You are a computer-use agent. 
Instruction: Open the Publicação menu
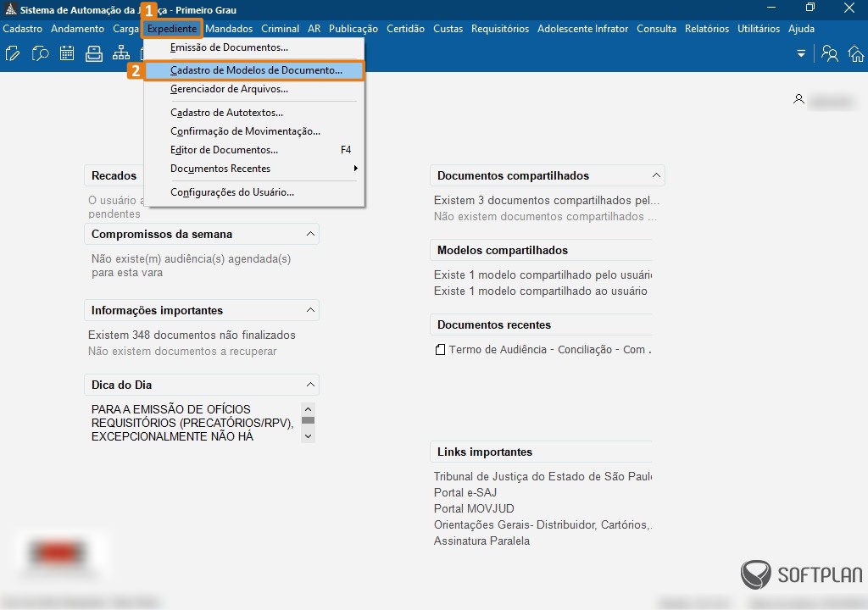[x=353, y=29]
